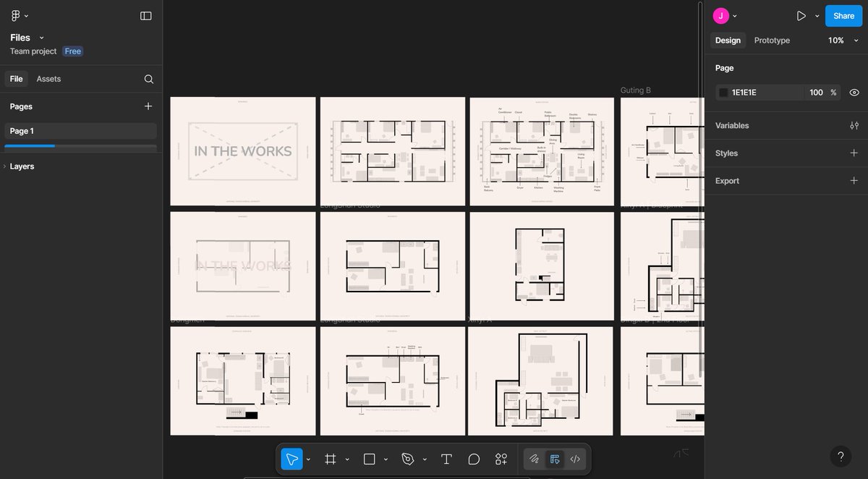Click the Pages section header
The image size is (868, 479).
(21, 106)
